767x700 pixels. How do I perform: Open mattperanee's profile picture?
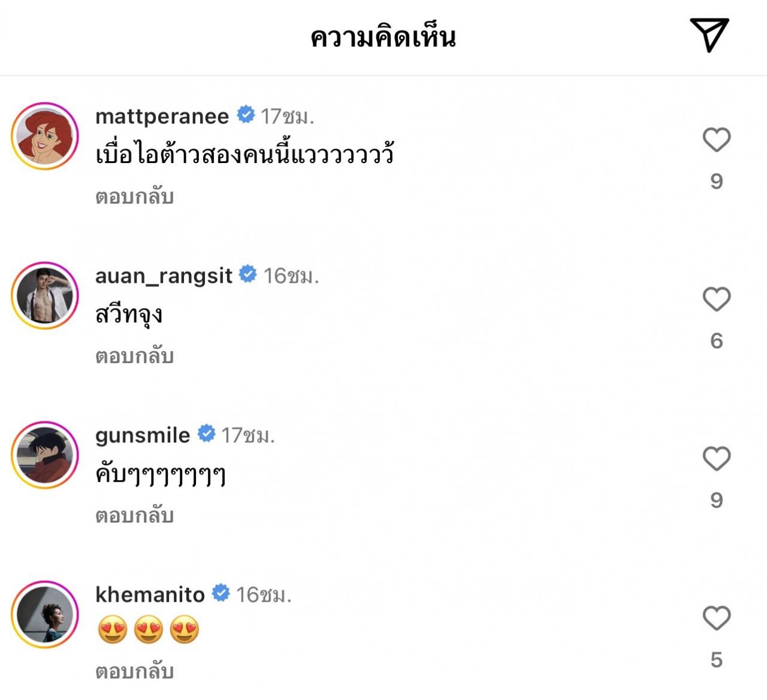[x=45, y=136]
